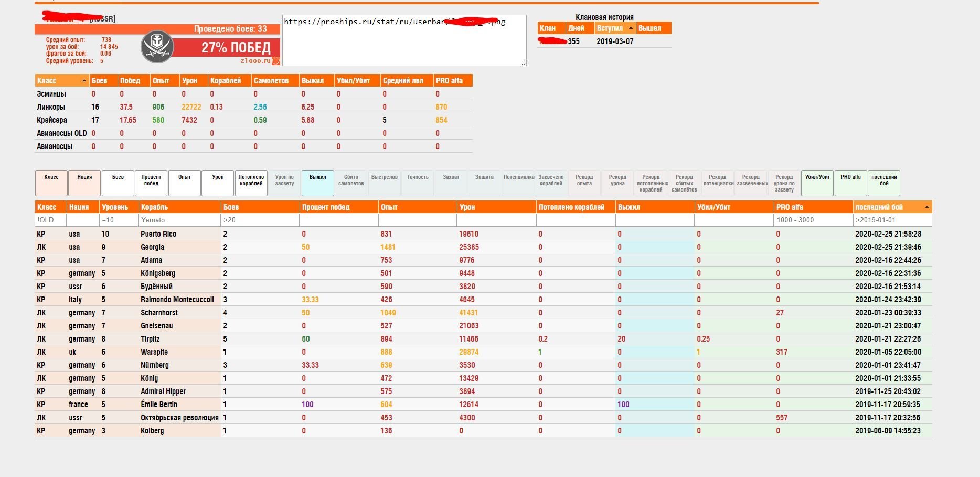Toggle the PRO alfa column button

tap(850, 183)
